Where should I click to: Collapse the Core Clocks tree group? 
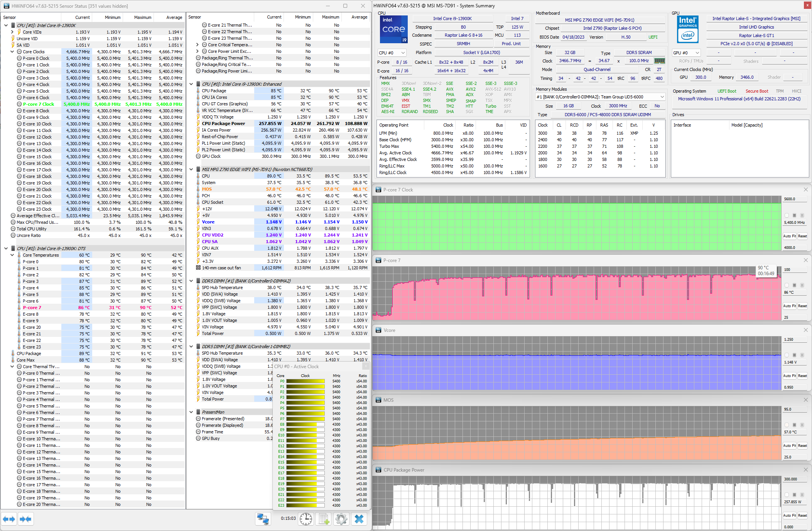tap(12, 52)
